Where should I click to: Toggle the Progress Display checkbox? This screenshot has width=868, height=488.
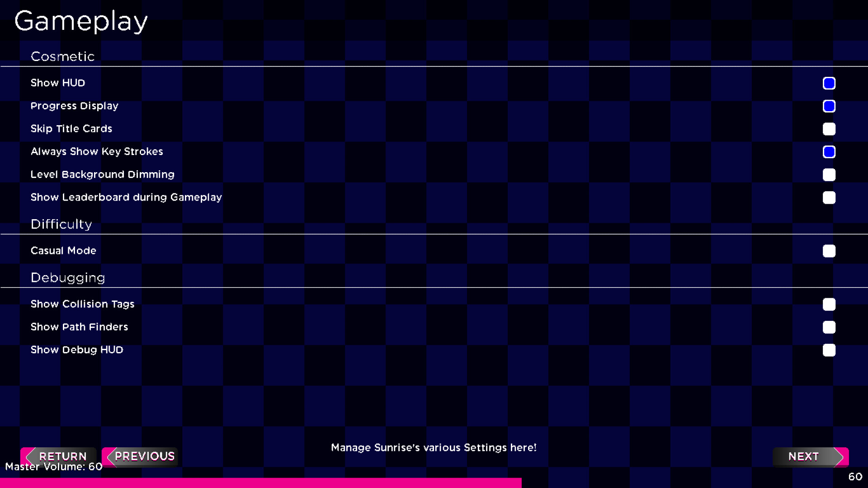pyautogui.click(x=829, y=106)
